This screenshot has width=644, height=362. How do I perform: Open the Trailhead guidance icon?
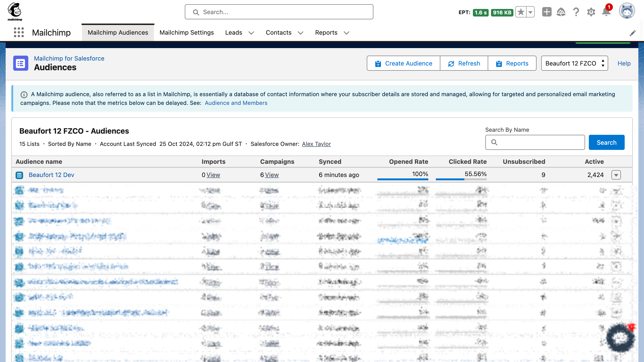coord(561,12)
